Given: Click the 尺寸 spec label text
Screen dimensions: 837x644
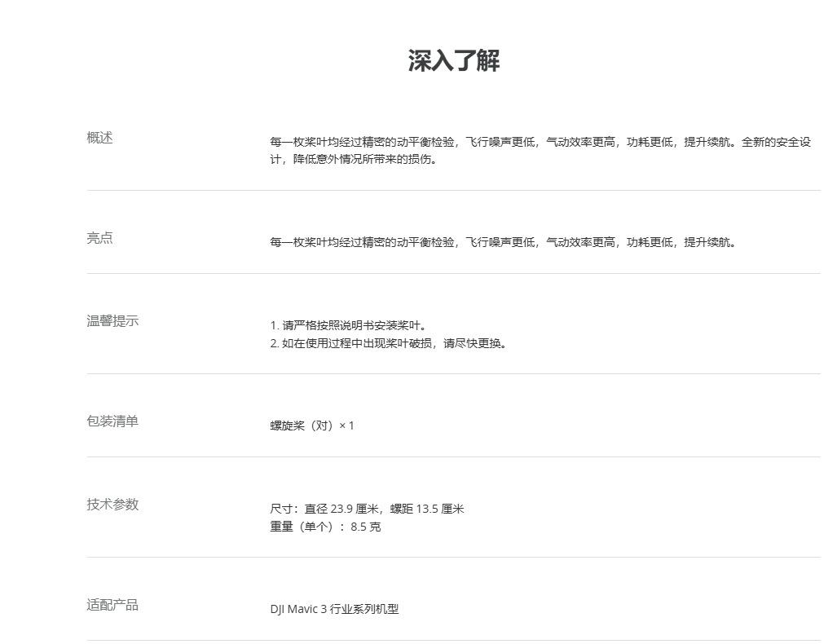Looking at the screenshot, I should pyautogui.click(x=282, y=509).
